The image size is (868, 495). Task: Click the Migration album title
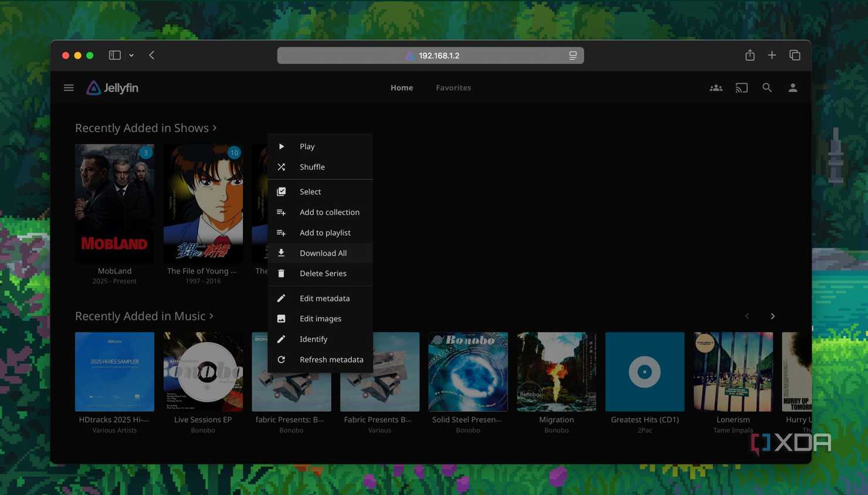pos(557,420)
